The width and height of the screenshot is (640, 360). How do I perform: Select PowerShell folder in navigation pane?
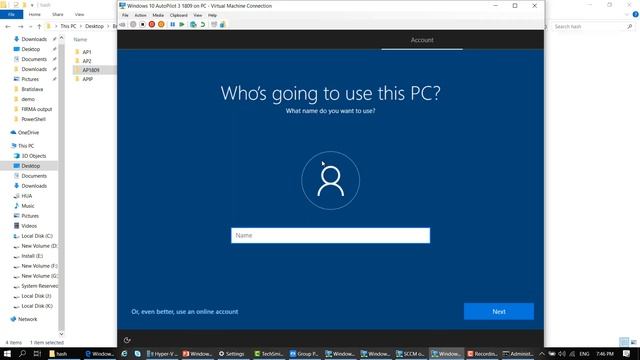(x=33, y=119)
